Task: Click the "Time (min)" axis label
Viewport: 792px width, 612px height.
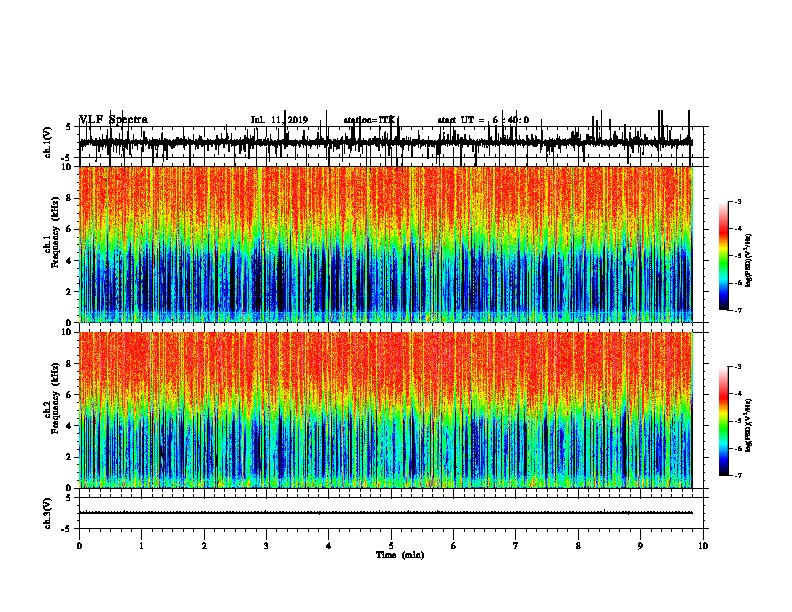Action: coord(400,555)
